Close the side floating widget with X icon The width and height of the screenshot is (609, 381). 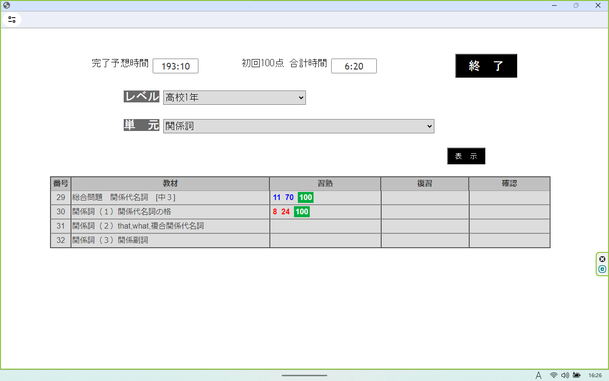pyautogui.click(x=602, y=259)
